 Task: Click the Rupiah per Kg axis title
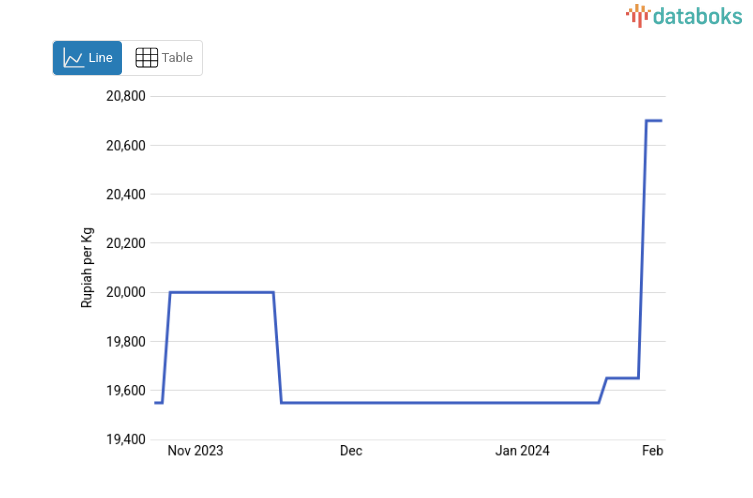(x=87, y=268)
